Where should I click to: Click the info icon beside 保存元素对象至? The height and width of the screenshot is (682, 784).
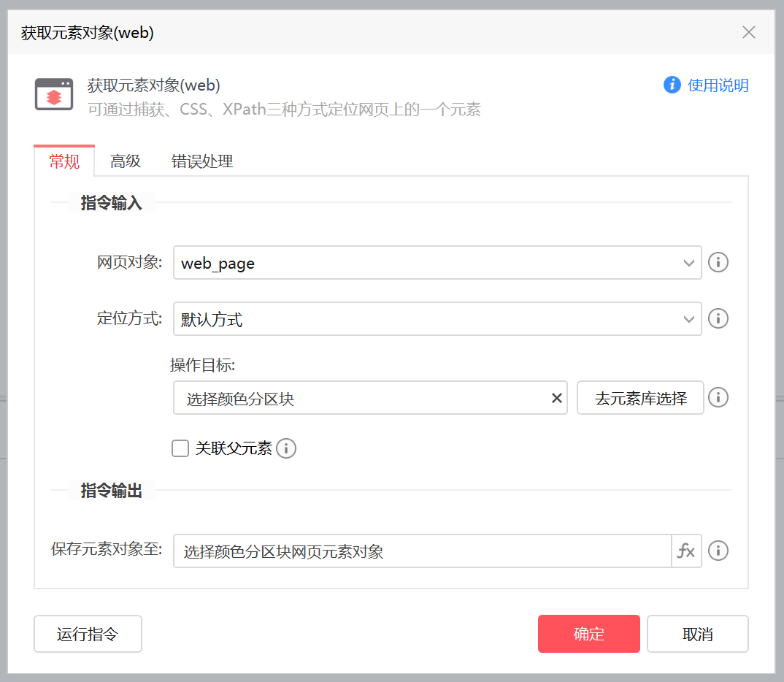click(x=718, y=551)
